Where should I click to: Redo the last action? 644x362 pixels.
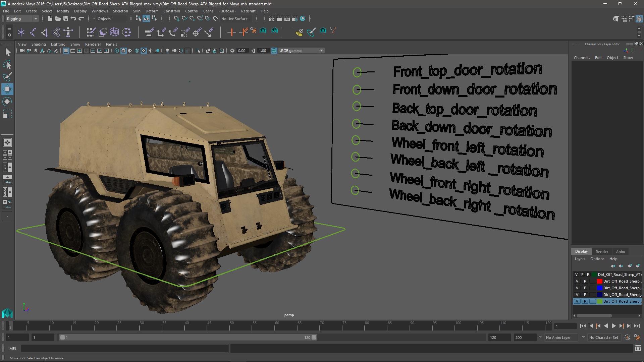click(81, 19)
